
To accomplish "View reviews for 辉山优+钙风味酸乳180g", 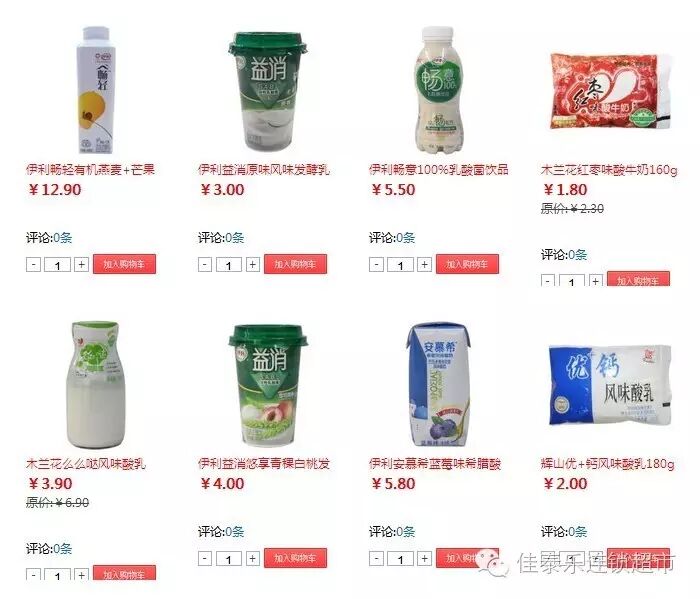I will point(577,532).
